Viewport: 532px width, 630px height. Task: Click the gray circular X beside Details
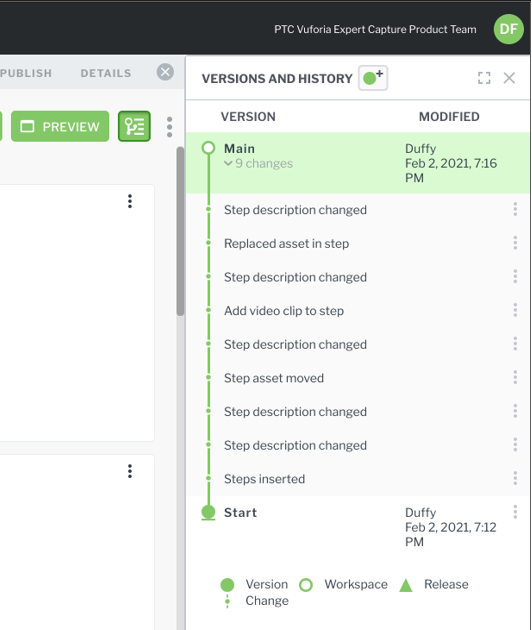point(165,72)
